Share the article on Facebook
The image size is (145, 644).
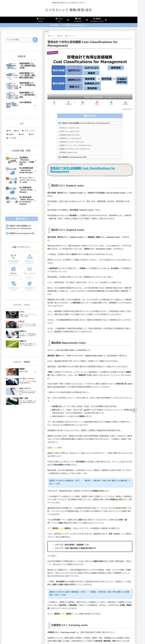tap(68, 103)
